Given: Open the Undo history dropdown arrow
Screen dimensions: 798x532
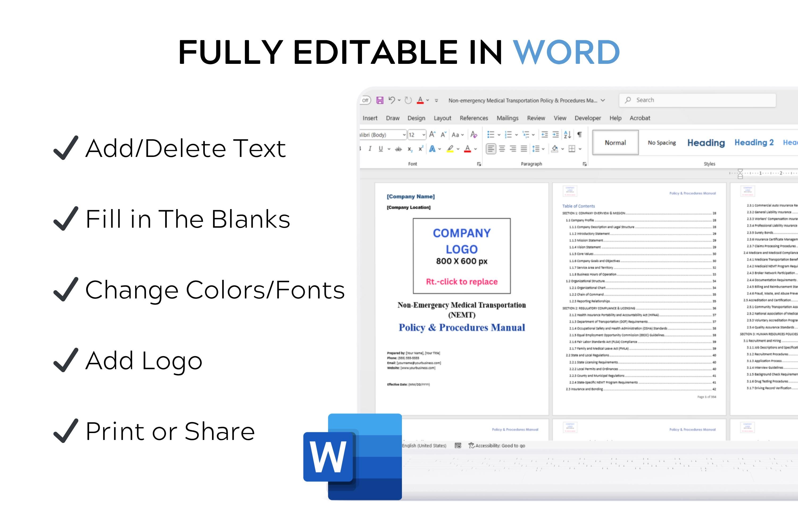Looking at the screenshot, I should pyautogui.click(x=399, y=100).
